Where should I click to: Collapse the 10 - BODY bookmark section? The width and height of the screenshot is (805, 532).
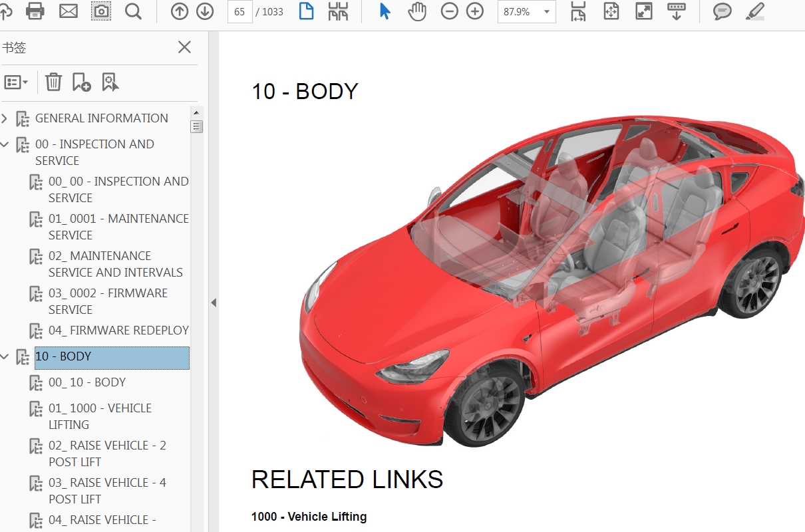tap(5, 357)
